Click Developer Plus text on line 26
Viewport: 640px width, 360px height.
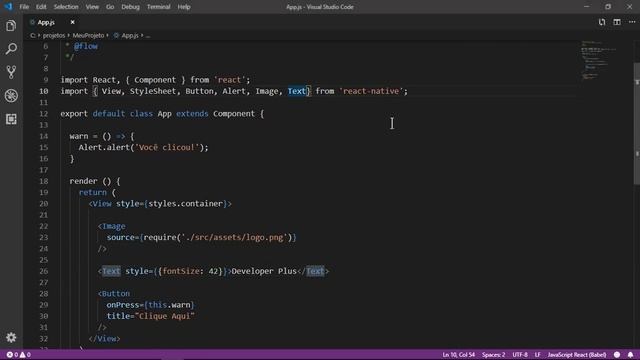click(264, 271)
